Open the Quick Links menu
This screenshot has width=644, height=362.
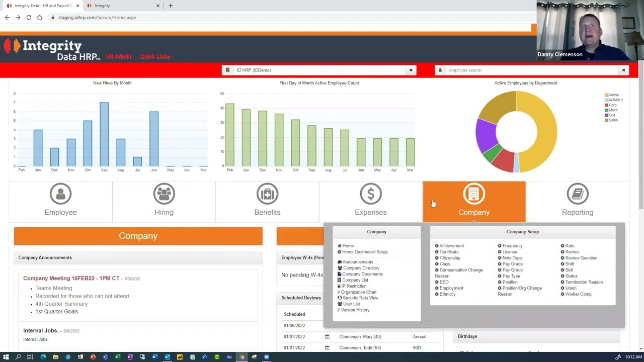156,56
